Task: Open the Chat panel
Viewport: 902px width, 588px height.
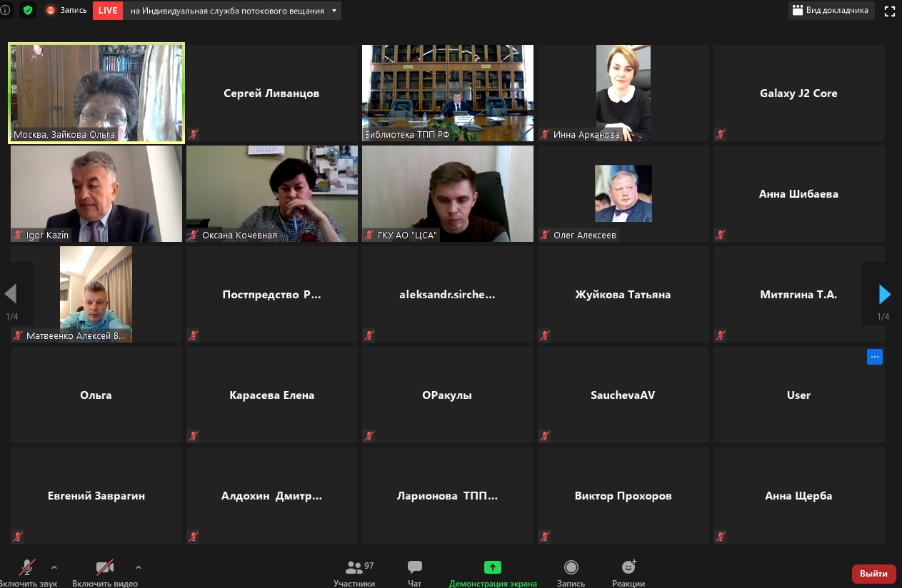Action: click(x=414, y=568)
